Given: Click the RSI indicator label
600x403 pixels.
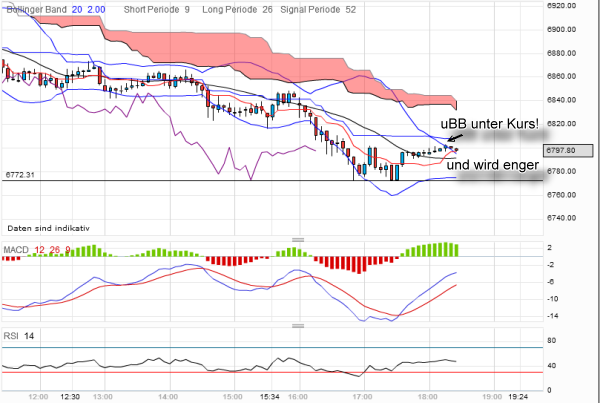Looking at the screenshot, I should point(11,336).
